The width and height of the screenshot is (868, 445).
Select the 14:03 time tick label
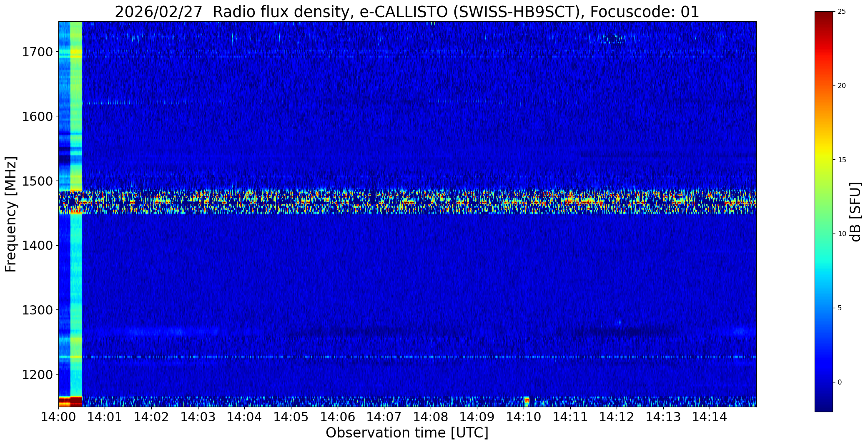coord(198,417)
